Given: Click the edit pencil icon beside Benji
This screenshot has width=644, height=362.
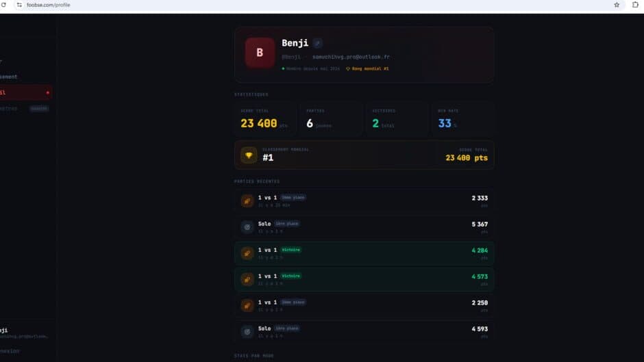Looking at the screenshot, I should [317, 43].
